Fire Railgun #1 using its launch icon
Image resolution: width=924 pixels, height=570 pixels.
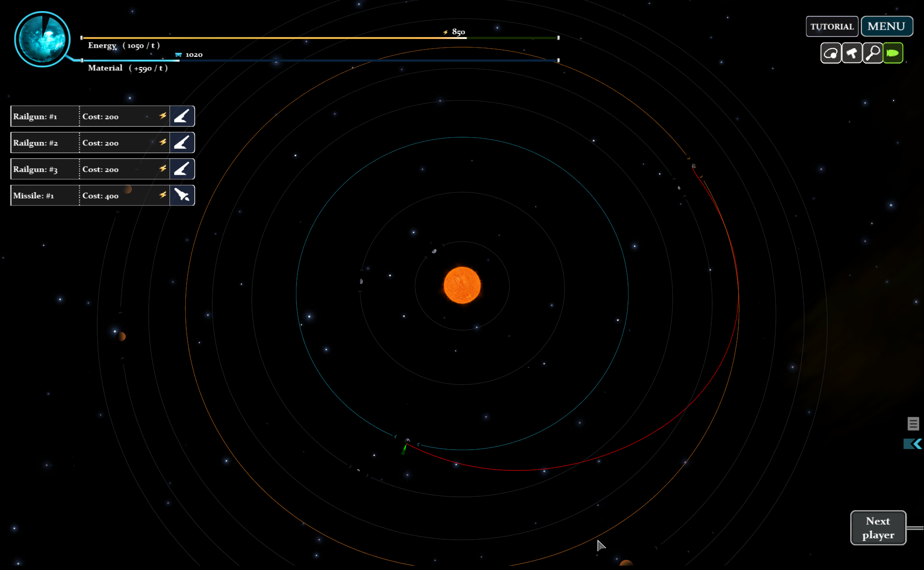tap(182, 116)
